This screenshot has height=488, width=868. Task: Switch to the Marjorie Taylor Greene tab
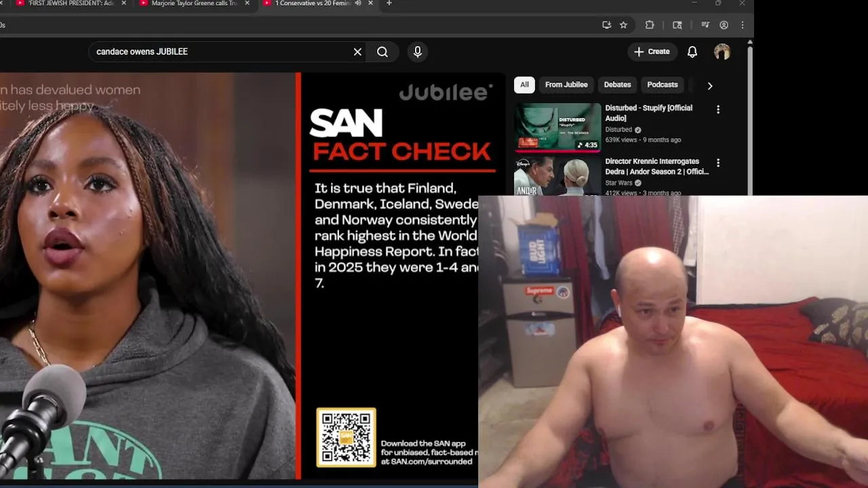[x=193, y=3]
